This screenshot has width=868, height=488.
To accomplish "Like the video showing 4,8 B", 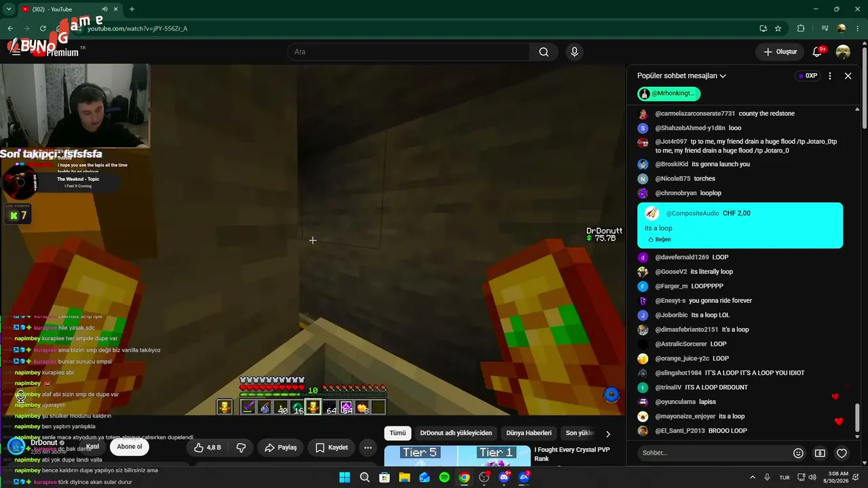I will (x=207, y=447).
